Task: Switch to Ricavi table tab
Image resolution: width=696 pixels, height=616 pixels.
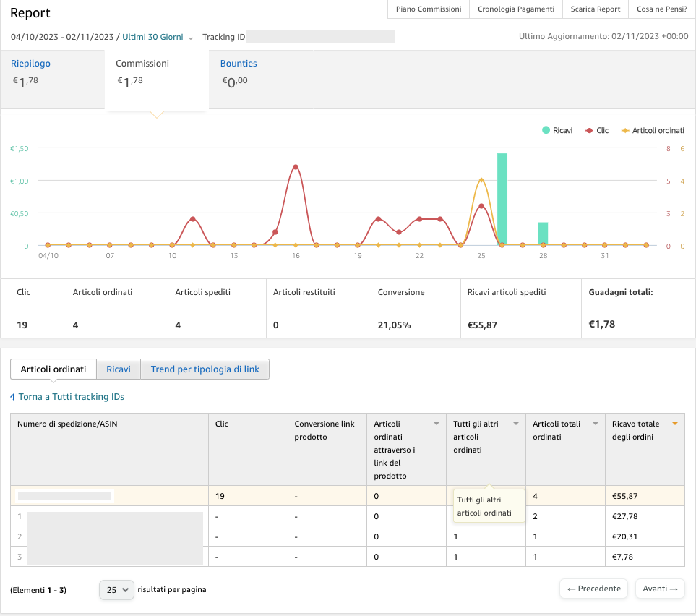Action: (x=119, y=369)
